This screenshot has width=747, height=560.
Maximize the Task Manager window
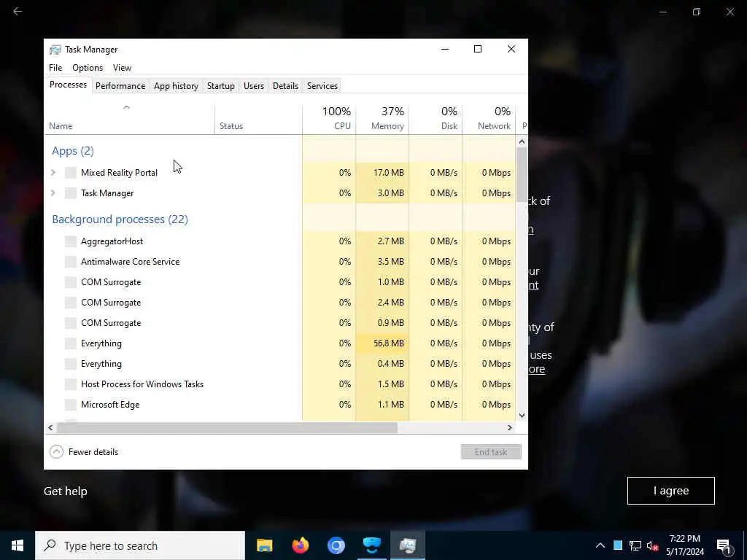tap(478, 49)
